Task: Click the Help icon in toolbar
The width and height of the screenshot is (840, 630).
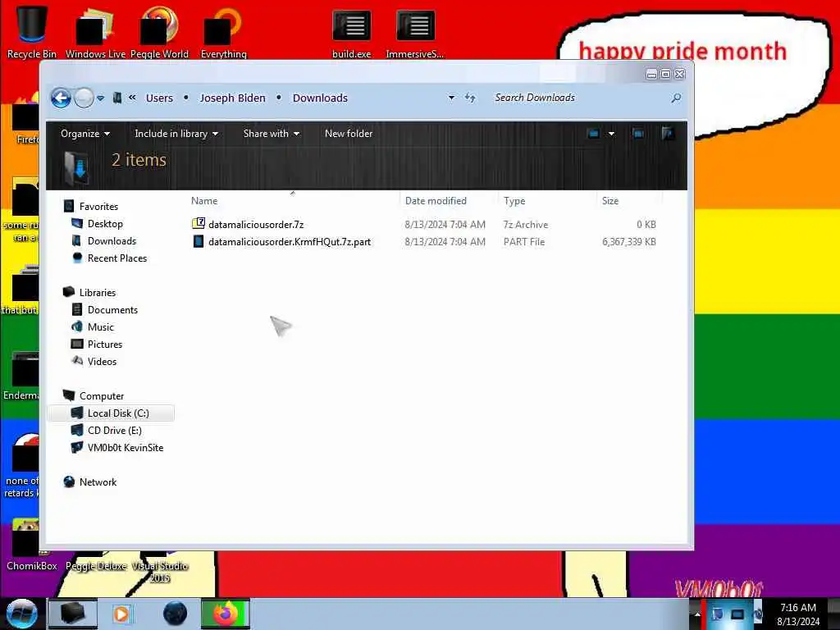Action: point(668,134)
